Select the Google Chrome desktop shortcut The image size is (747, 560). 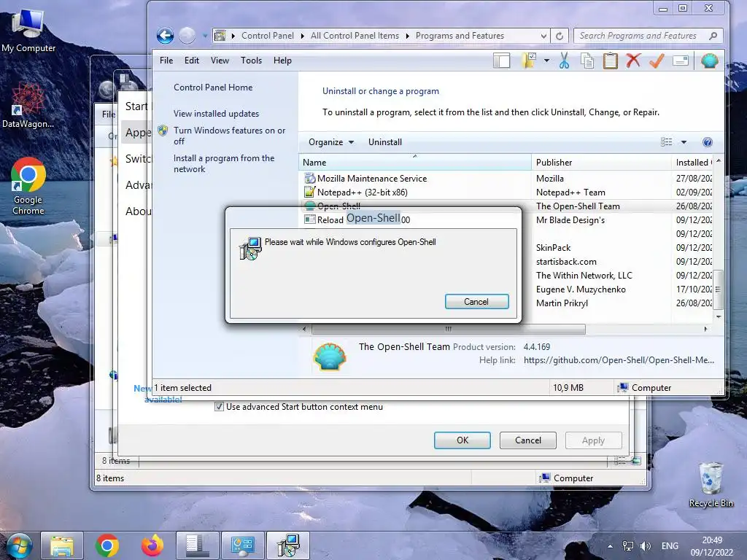tap(28, 186)
